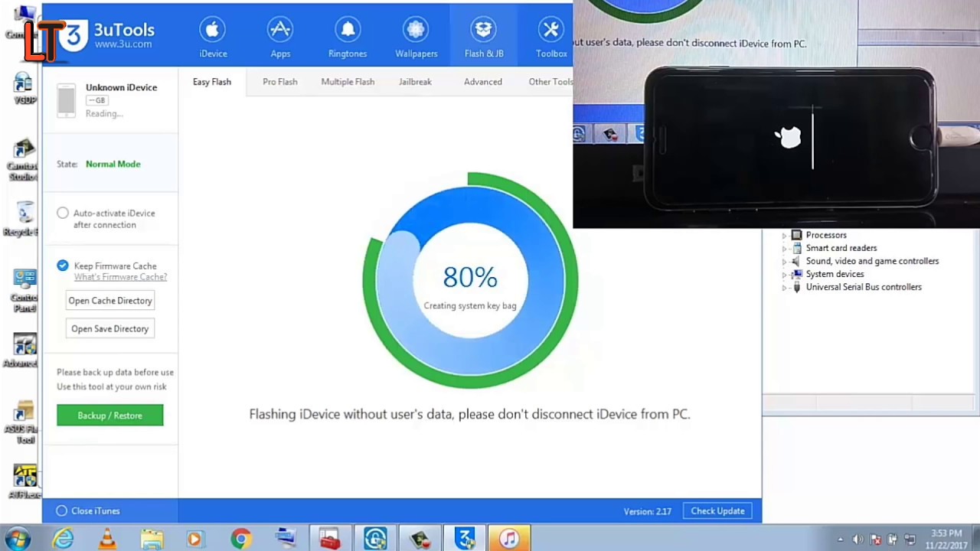Click the Creating system key bag status
The width and height of the screenshot is (980, 551).
click(470, 305)
